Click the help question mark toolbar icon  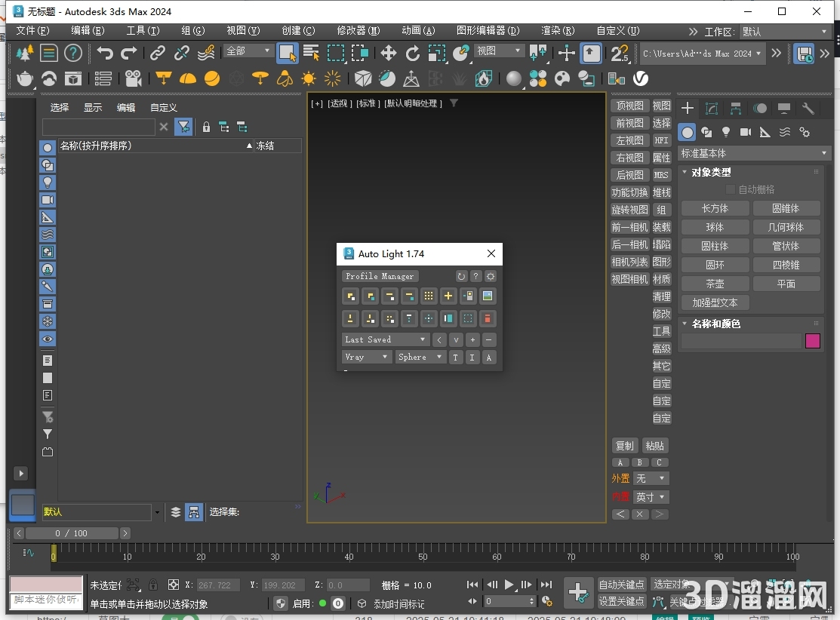(73, 53)
